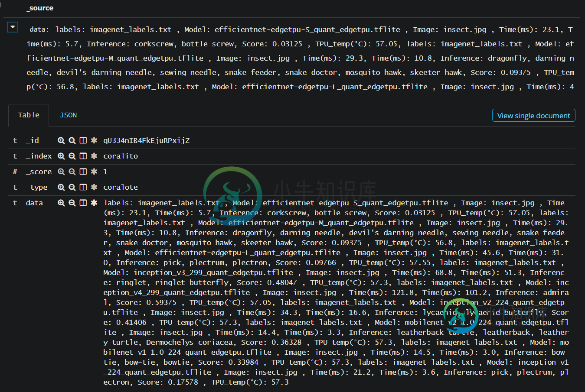
Task: Click the string type icon for _id
Action: click(x=15, y=140)
